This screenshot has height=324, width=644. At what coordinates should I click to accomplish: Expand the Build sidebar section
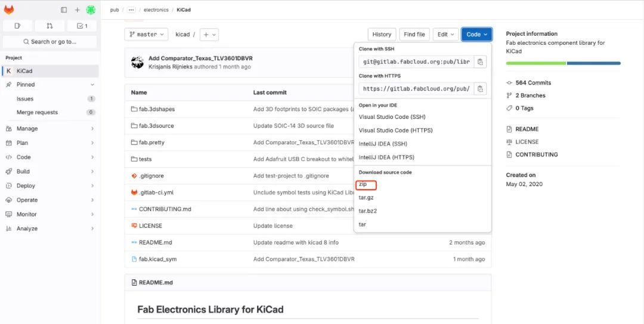(x=51, y=171)
